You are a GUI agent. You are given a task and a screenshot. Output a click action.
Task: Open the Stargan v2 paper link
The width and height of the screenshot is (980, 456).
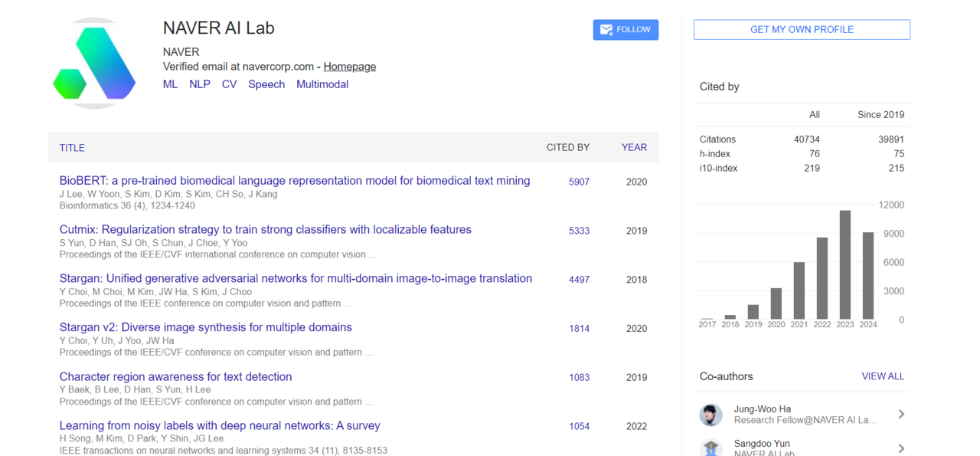(x=205, y=327)
